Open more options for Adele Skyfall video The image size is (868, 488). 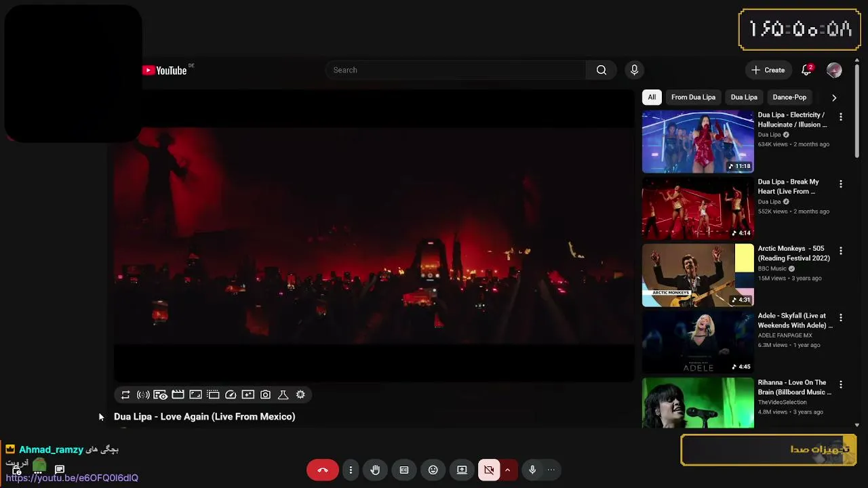click(841, 318)
